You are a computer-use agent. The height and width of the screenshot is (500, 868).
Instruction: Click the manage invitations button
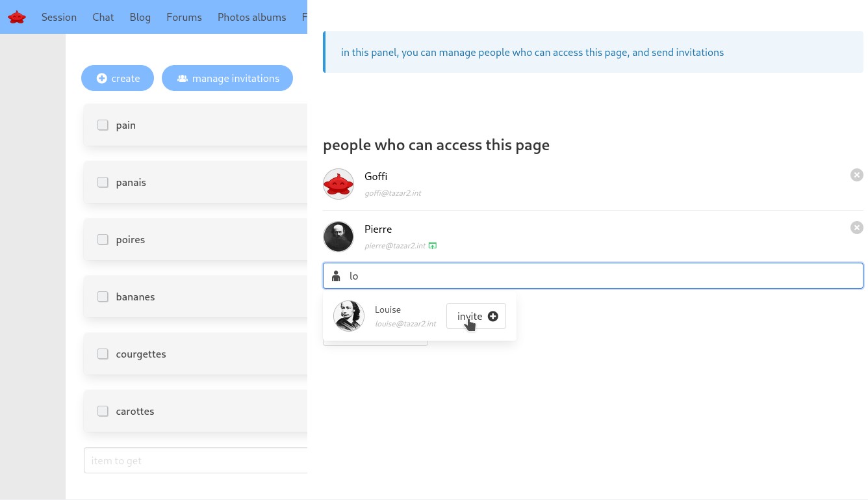click(227, 78)
